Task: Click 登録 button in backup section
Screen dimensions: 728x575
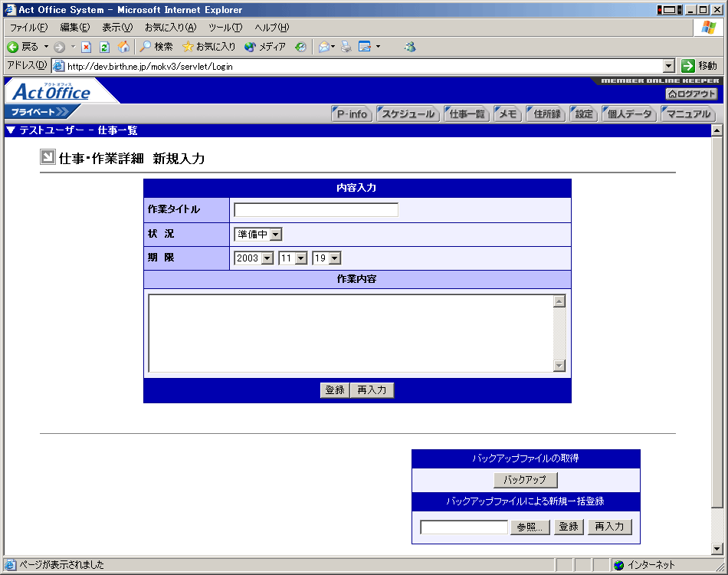Action: (569, 527)
